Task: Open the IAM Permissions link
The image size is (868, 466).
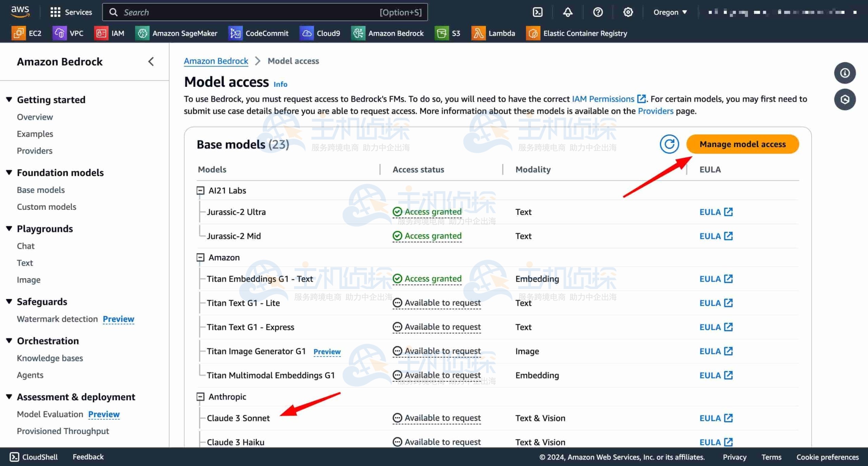Action: (603, 99)
